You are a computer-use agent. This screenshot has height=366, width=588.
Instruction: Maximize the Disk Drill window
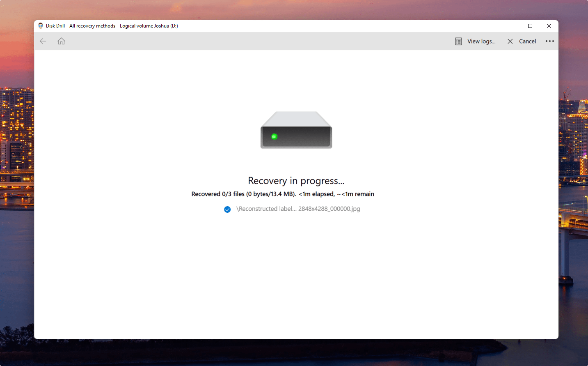pyautogui.click(x=530, y=26)
